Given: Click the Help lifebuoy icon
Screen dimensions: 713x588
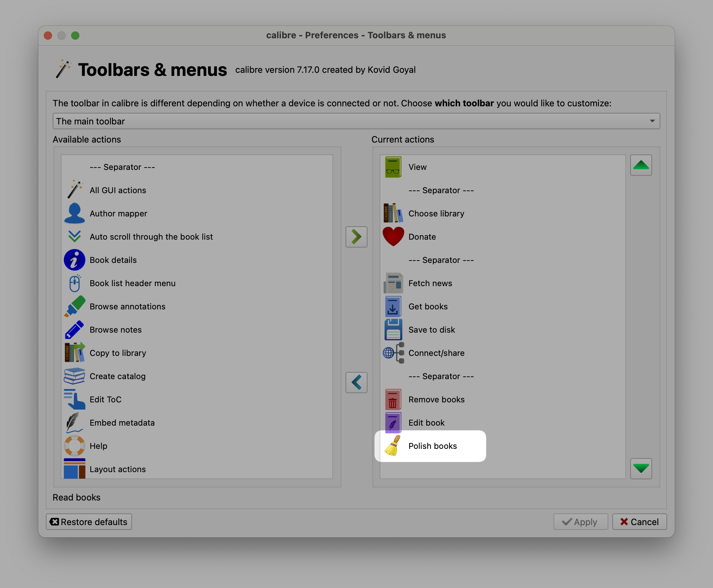Looking at the screenshot, I should 74,446.
